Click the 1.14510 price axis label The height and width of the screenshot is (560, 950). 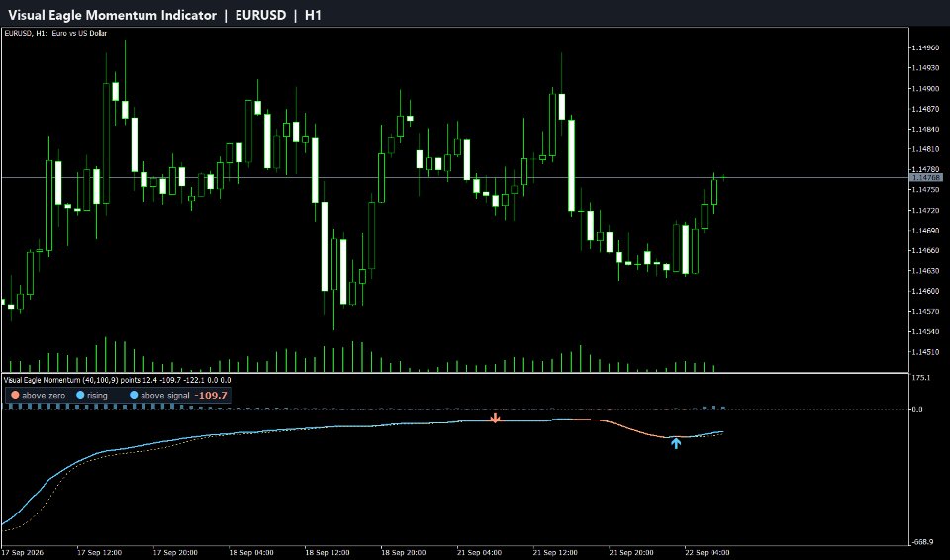click(925, 352)
